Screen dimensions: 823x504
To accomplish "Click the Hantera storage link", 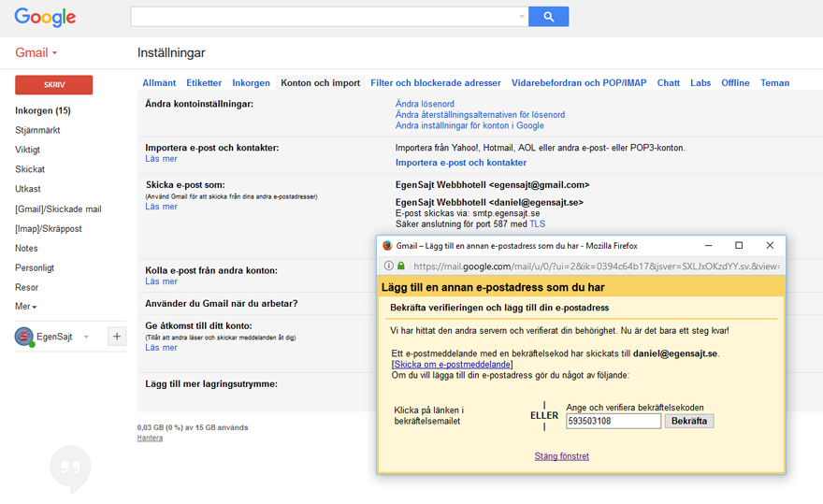I will click(150, 438).
